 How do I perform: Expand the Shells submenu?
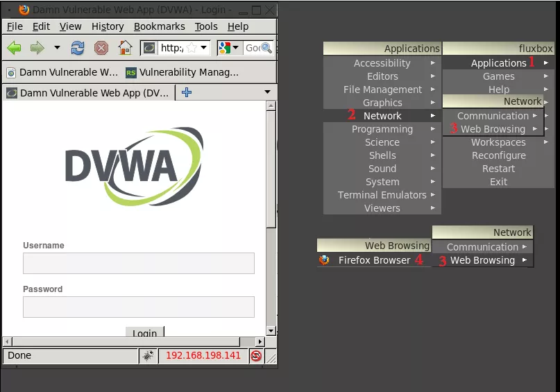click(x=382, y=155)
